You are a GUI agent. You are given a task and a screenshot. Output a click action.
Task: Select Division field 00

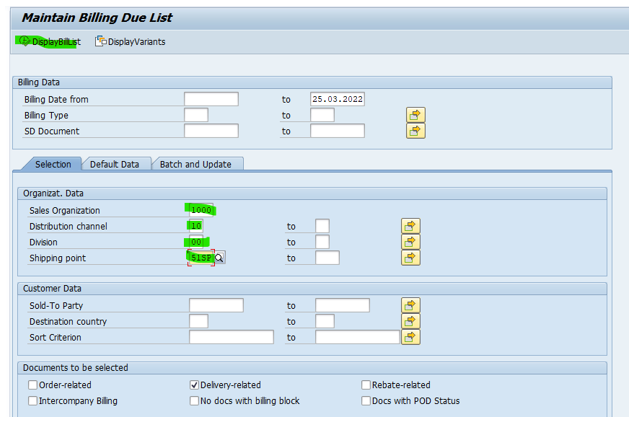tap(196, 242)
